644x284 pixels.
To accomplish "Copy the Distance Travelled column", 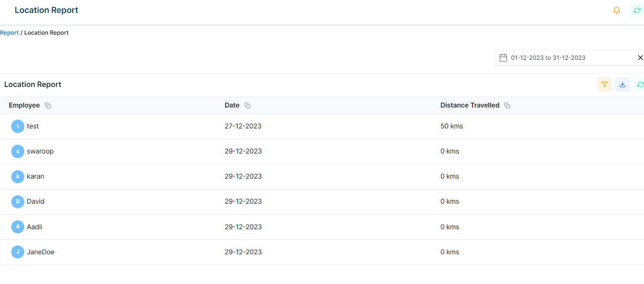I will (x=507, y=106).
